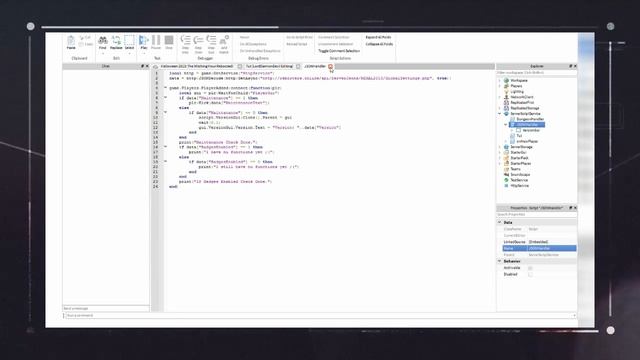Select Lighting in Explorer

517,91
